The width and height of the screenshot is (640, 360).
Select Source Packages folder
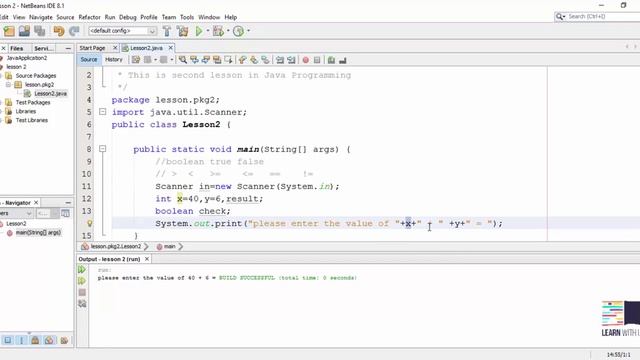[x=36, y=76]
